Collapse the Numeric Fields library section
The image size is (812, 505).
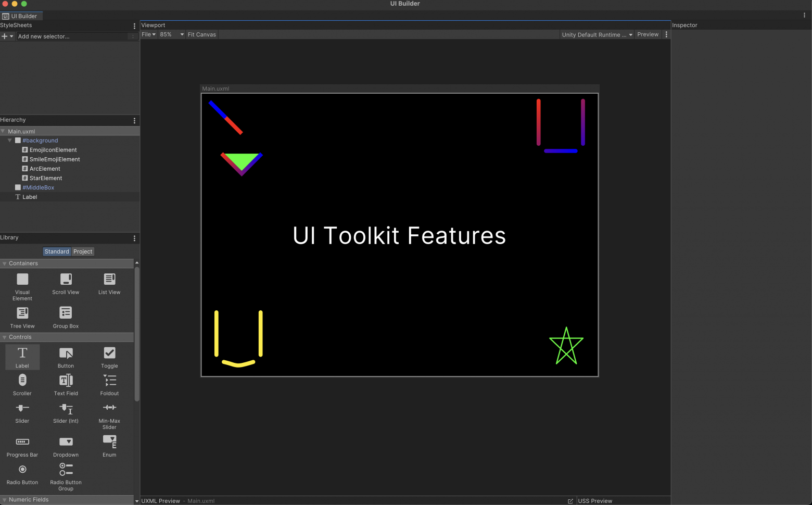[x=4, y=500]
